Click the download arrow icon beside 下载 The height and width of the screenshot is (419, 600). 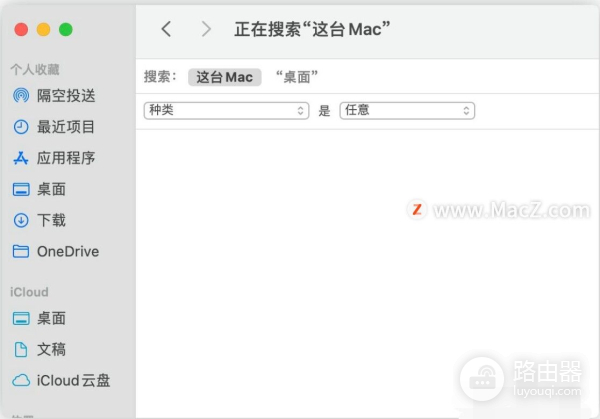click(21, 220)
